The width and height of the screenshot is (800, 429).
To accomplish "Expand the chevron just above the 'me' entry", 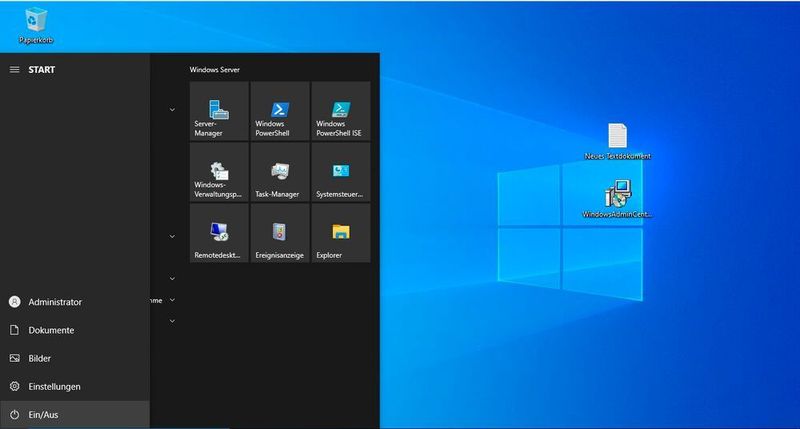I will coord(172,279).
